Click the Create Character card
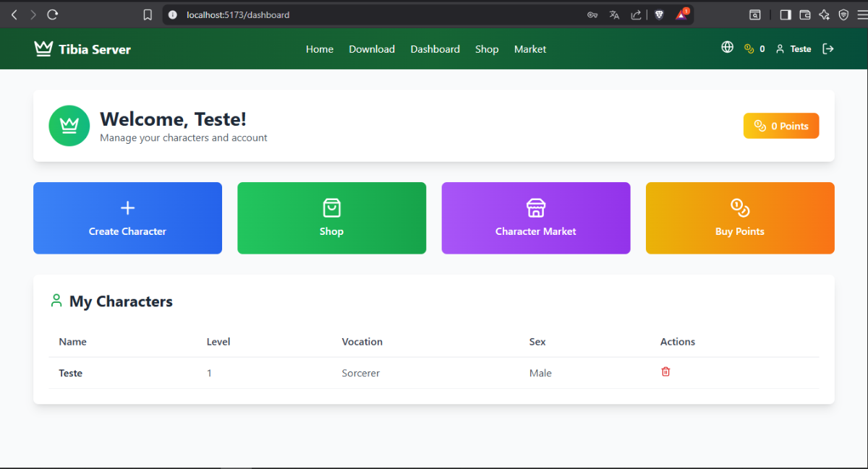This screenshot has height=469, width=868. click(127, 218)
